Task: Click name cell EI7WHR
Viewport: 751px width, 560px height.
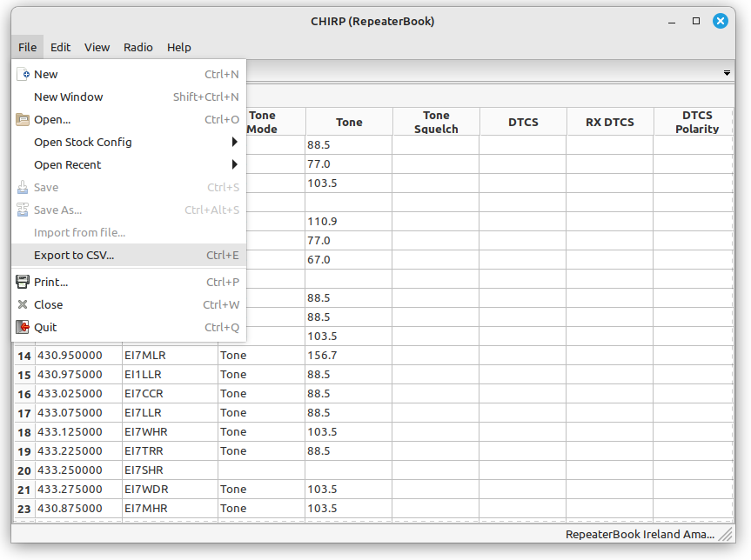Action: click(170, 432)
